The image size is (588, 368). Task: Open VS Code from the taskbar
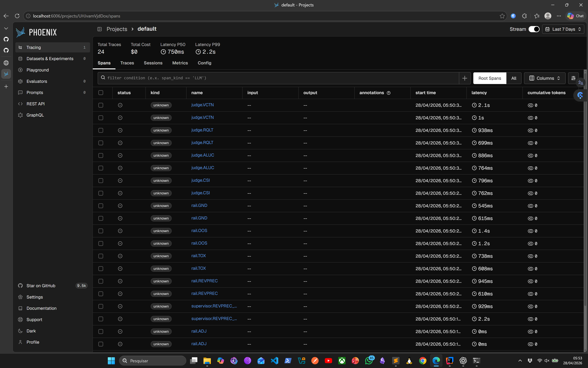point(274,360)
